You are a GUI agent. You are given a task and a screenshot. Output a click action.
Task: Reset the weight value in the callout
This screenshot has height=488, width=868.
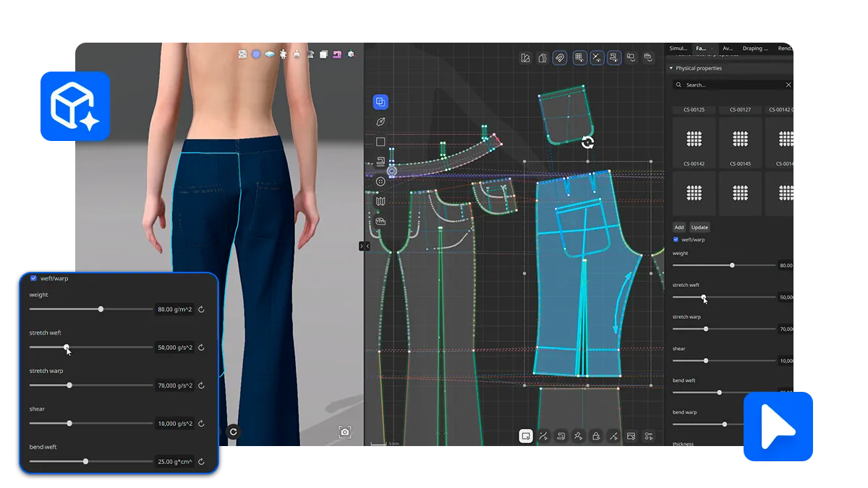(x=201, y=309)
